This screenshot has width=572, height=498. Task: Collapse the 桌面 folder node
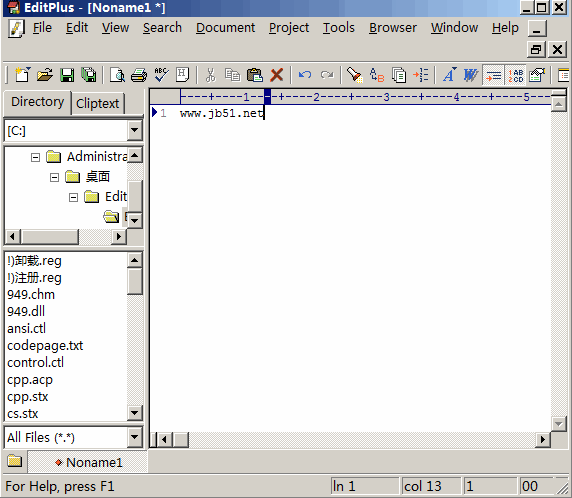click(54, 178)
